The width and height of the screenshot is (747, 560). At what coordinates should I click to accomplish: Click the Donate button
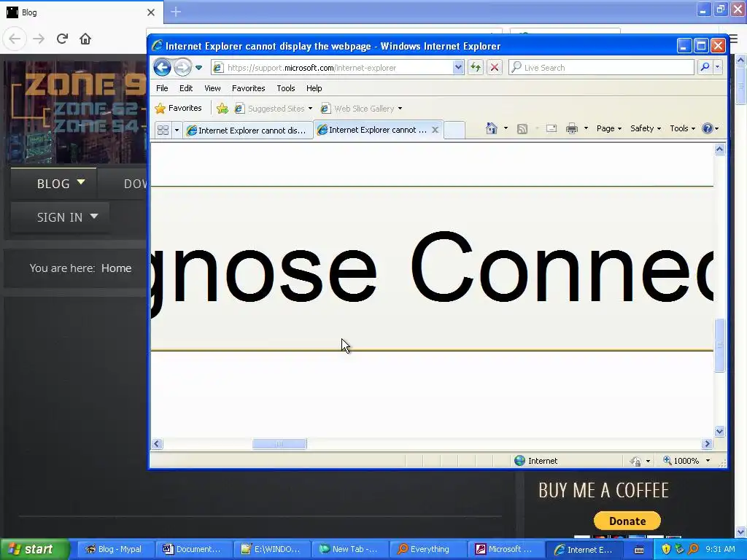[x=627, y=521]
